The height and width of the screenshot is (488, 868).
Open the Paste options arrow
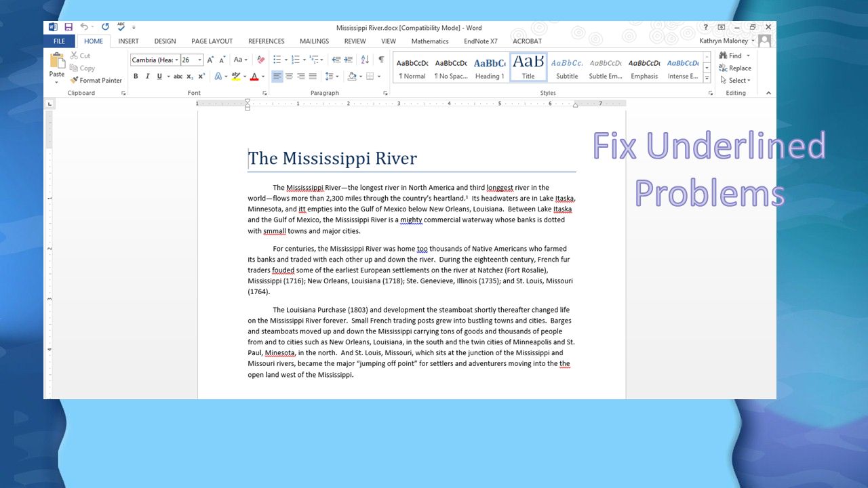57,82
